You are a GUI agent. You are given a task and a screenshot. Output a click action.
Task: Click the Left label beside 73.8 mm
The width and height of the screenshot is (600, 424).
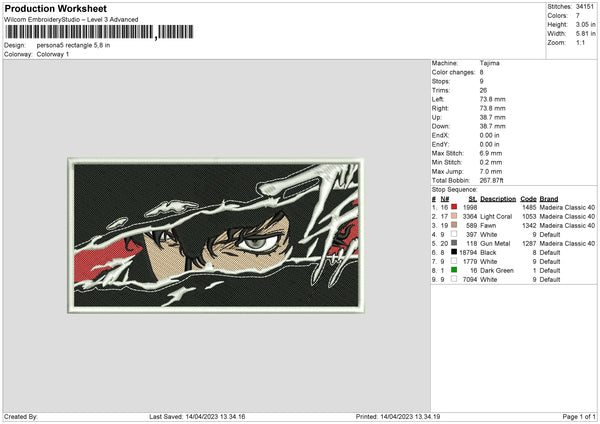438,99
